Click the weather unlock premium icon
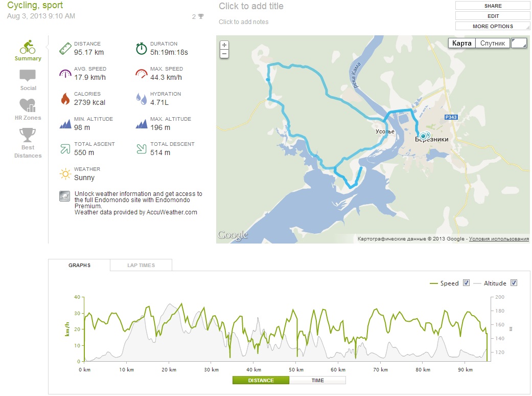532x396 pixels. coord(65,197)
